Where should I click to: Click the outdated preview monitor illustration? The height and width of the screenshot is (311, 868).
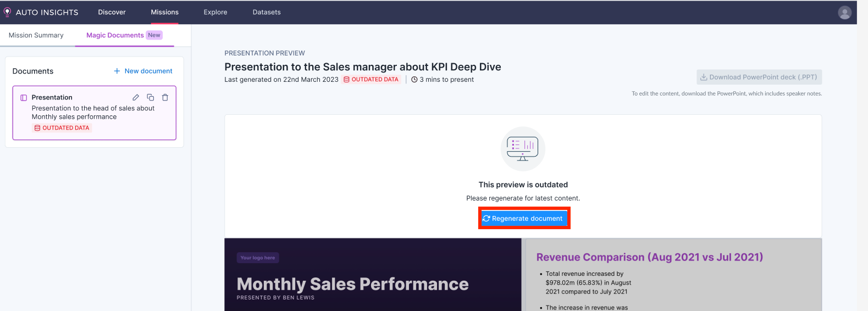tap(523, 149)
